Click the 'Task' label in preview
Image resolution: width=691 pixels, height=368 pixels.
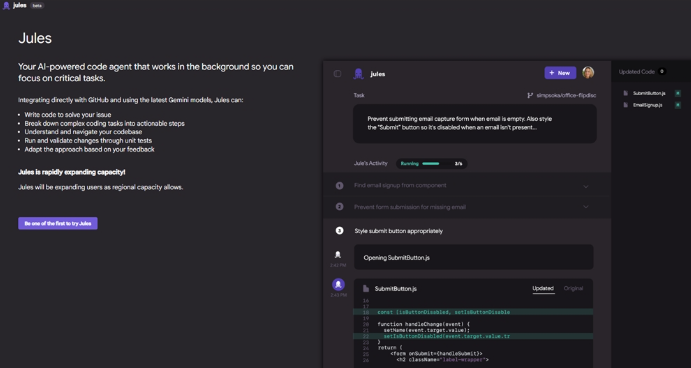359,95
